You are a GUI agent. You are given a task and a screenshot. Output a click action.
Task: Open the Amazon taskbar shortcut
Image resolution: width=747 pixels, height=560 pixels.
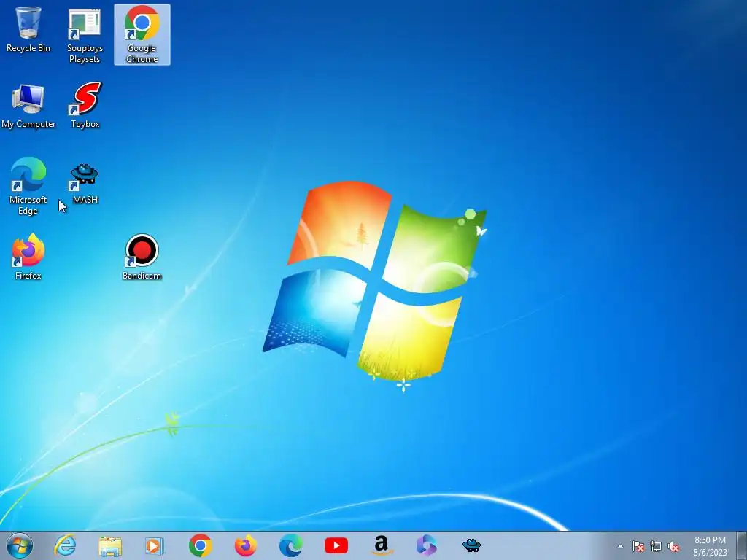point(381,545)
